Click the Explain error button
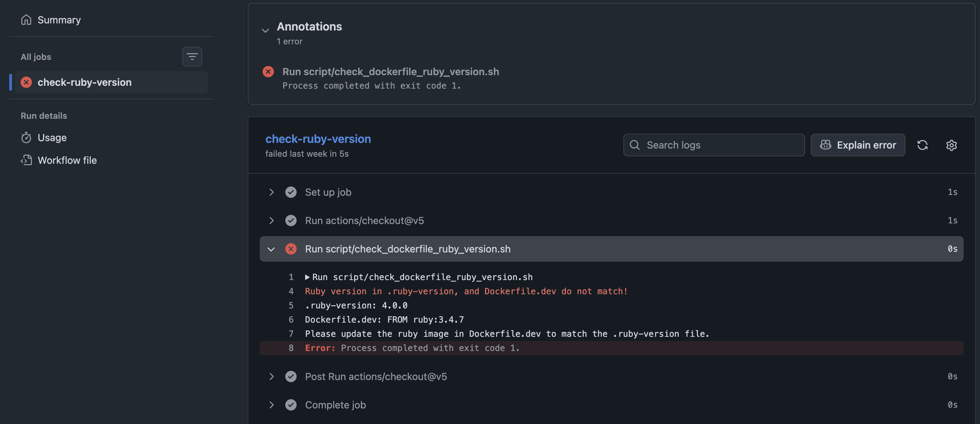980x424 pixels. [x=858, y=145]
